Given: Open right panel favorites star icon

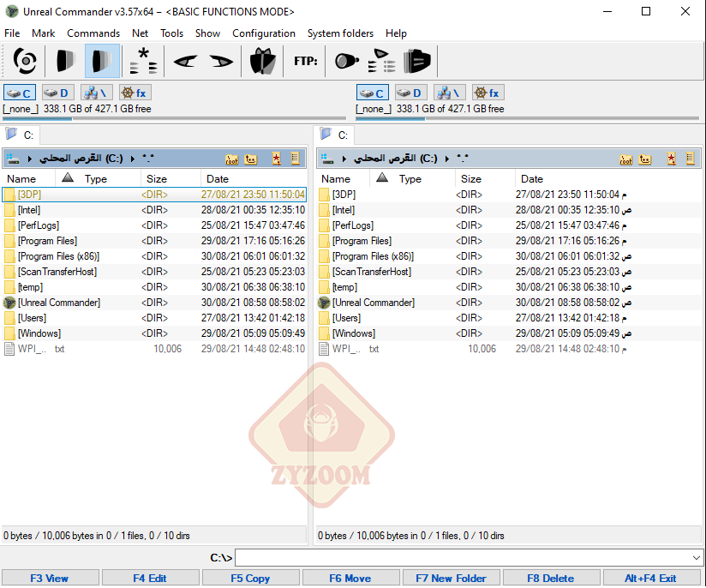Looking at the screenshot, I should point(672,159).
